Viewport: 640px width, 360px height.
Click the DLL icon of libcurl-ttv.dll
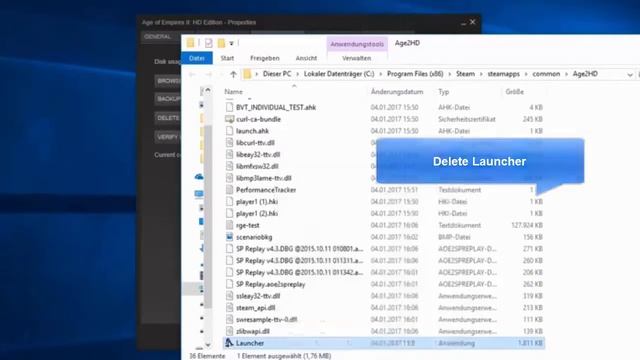pyautogui.click(x=229, y=143)
